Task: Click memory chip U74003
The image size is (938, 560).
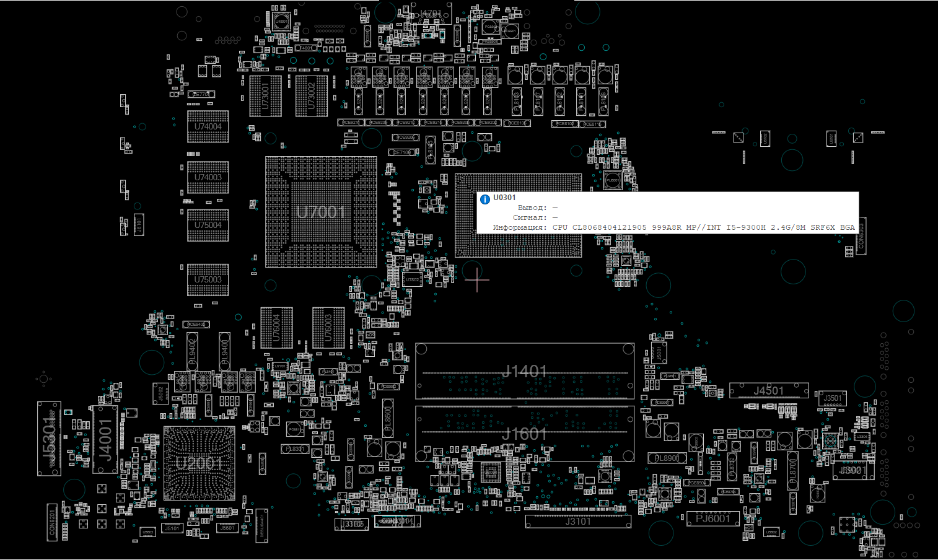Action: 208,178
